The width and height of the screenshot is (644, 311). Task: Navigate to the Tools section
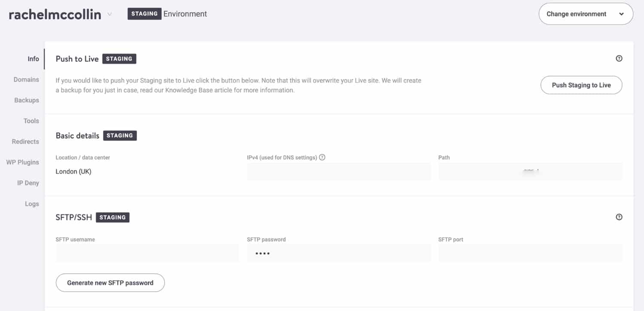click(x=31, y=121)
